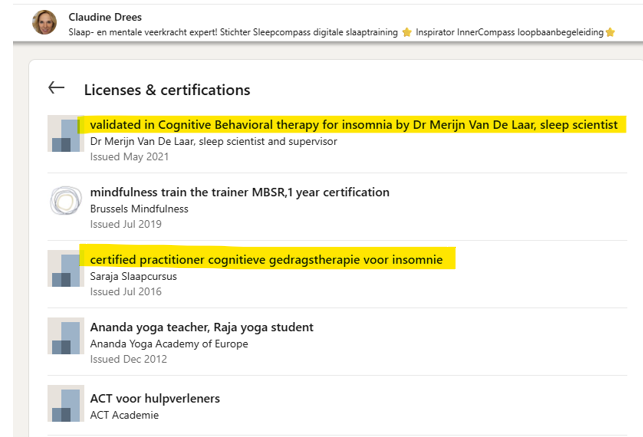Click the Brussels Mindfulness circular logo

pos(65,201)
